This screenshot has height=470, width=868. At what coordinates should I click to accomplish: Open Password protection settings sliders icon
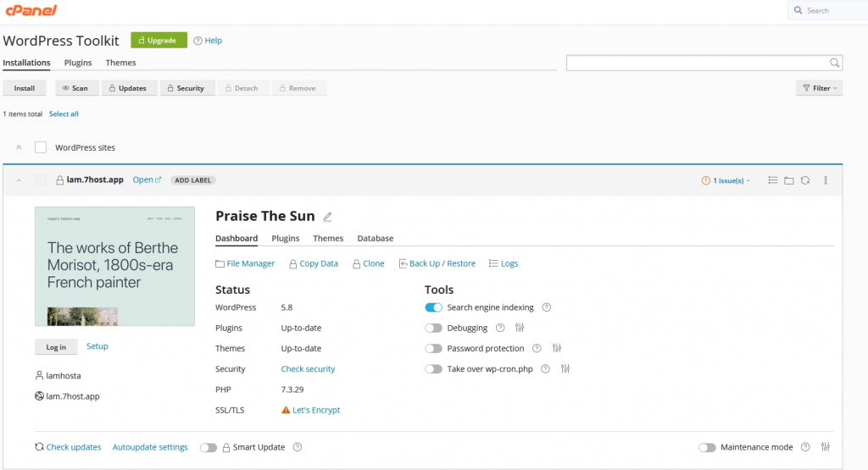[557, 348]
